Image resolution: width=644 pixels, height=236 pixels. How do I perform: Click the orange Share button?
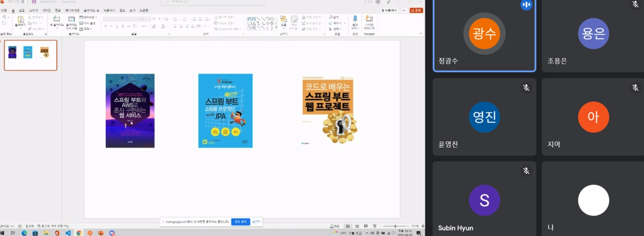(x=416, y=10)
